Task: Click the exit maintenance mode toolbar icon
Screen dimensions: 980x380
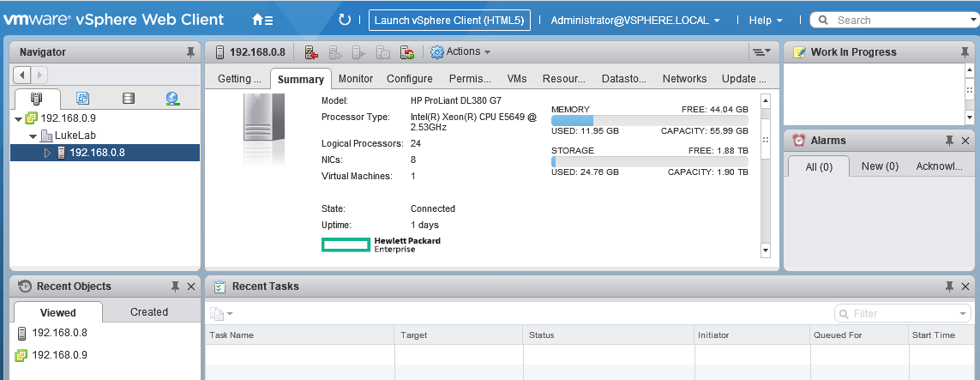Action: click(x=335, y=52)
